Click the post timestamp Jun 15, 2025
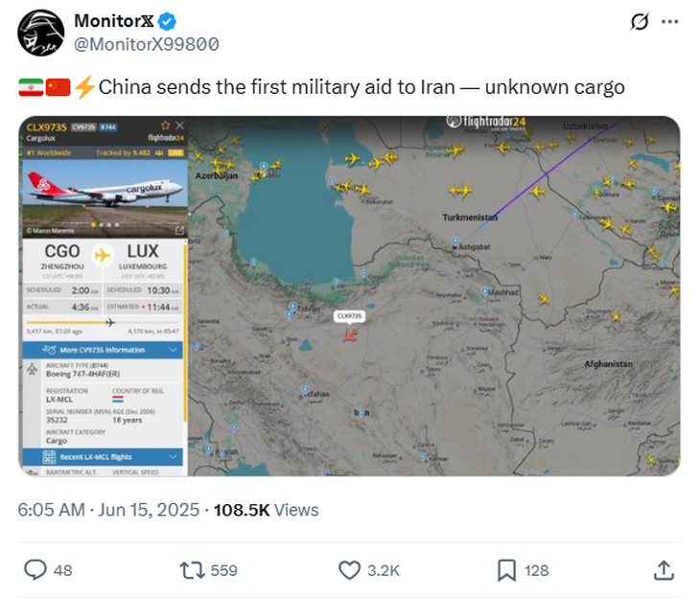The width and height of the screenshot is (700, 598). [x=149, y=510]
